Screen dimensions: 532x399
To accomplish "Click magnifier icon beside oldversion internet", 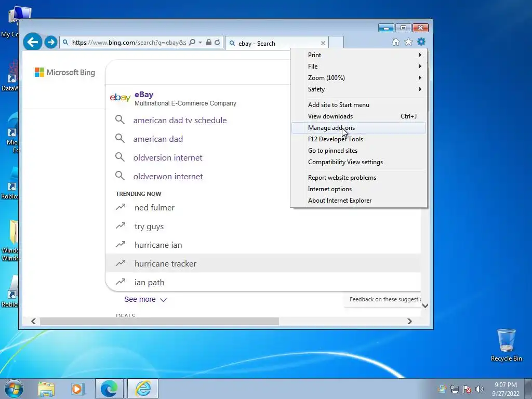I will [x=120, y=157].
